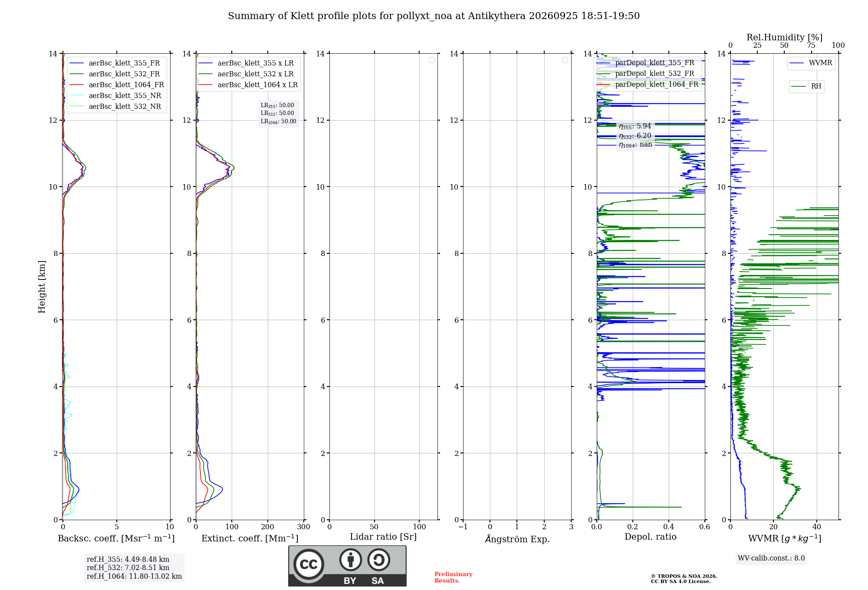
Task: Click the η1064: nan annotation
Action: click(x=635, y=144)
